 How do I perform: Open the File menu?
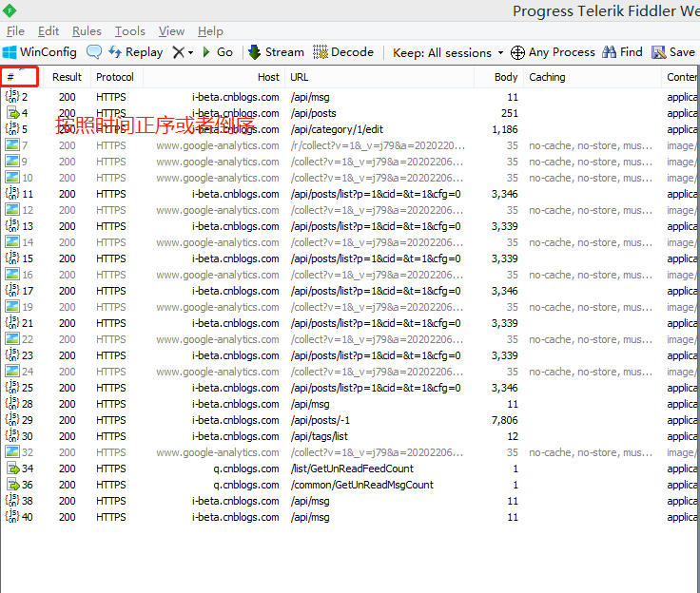tap(15, 31)
